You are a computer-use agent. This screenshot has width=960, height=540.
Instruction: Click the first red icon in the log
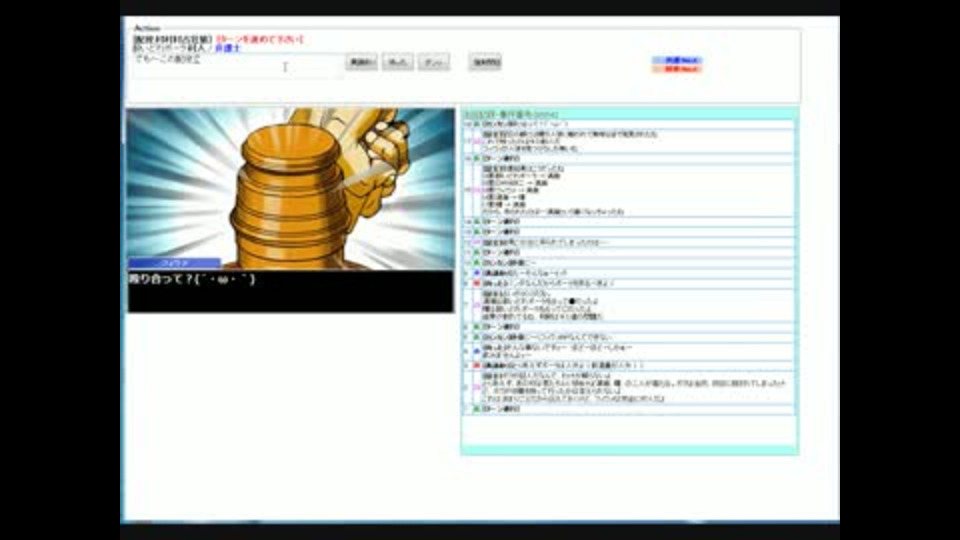[476, 283]
